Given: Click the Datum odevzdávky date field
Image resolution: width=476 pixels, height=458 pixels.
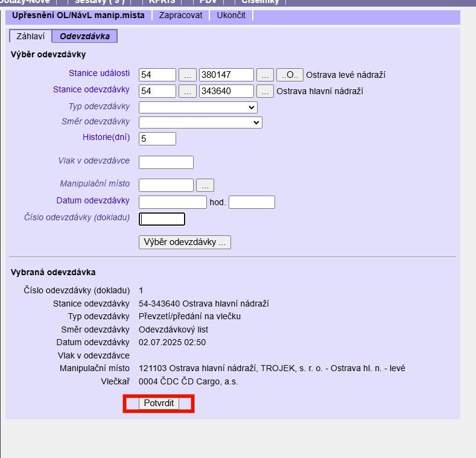Looking at the screenshot, I should [x=173, y=202].
